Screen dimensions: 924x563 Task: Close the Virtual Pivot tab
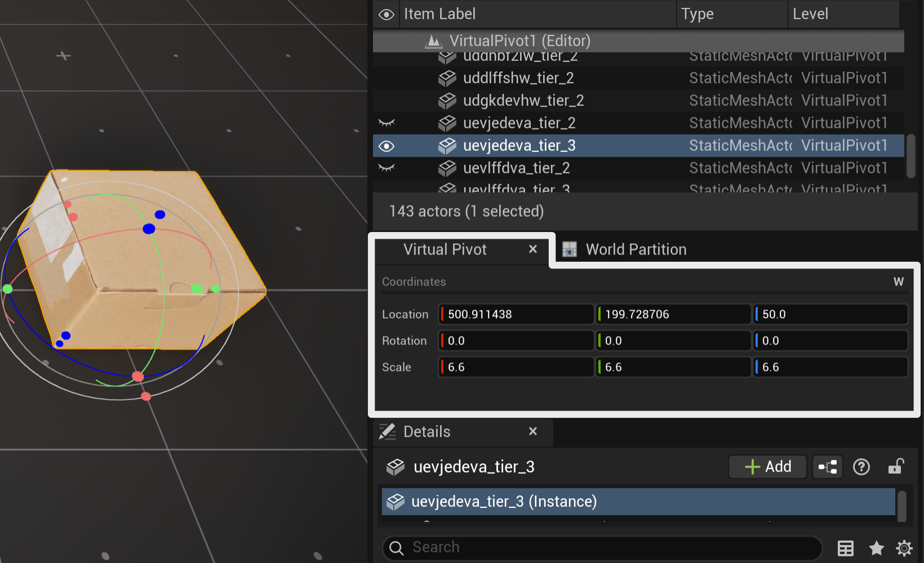[x=533, y=249]
